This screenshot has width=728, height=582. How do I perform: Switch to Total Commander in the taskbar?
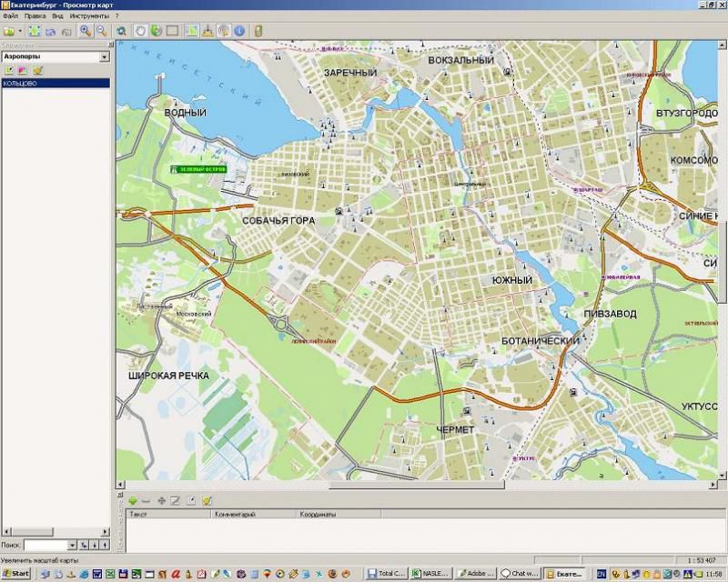[386, 574]
